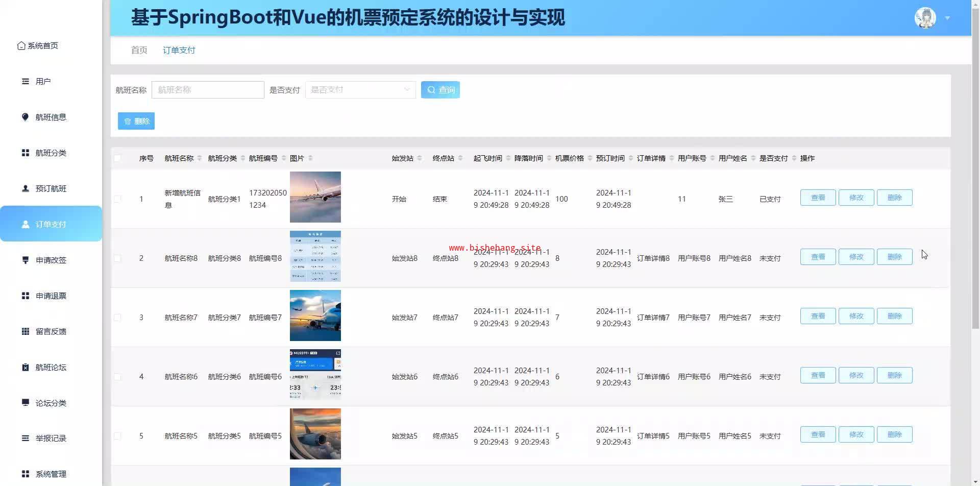
Task: Check the checkbox for row 1
Action: point(117,199)
